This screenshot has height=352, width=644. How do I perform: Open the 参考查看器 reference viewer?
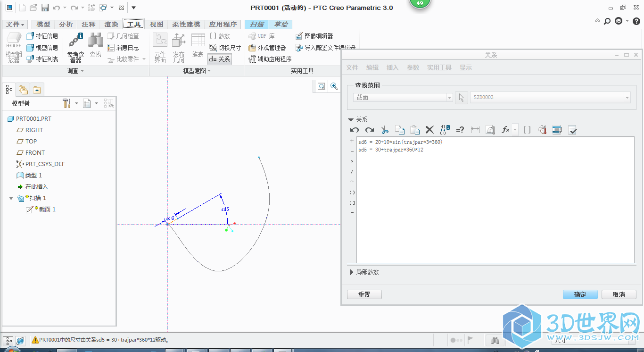[75, 47]
